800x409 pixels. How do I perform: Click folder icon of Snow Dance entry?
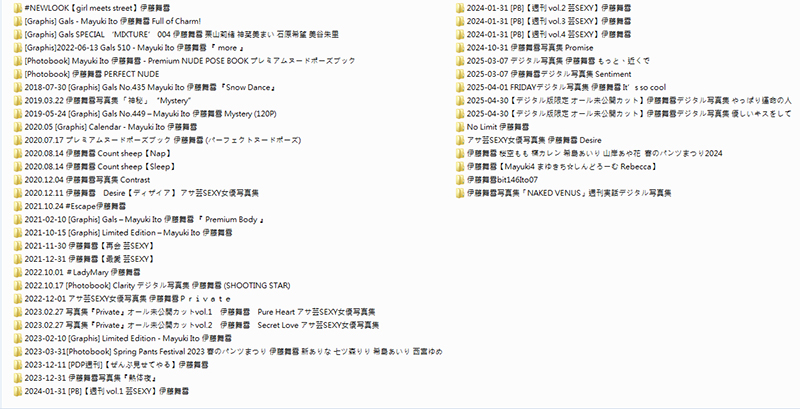pyautogui.click(x=18, y=87)
